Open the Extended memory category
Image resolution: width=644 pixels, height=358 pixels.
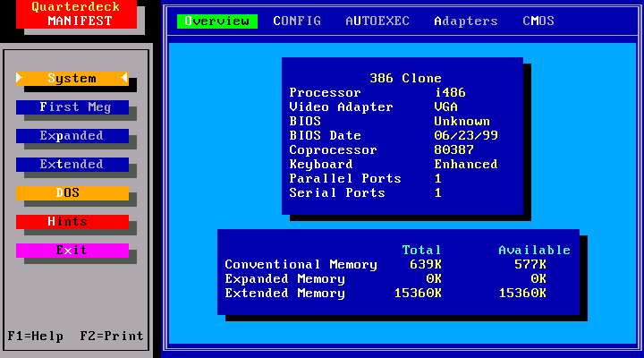72,165
